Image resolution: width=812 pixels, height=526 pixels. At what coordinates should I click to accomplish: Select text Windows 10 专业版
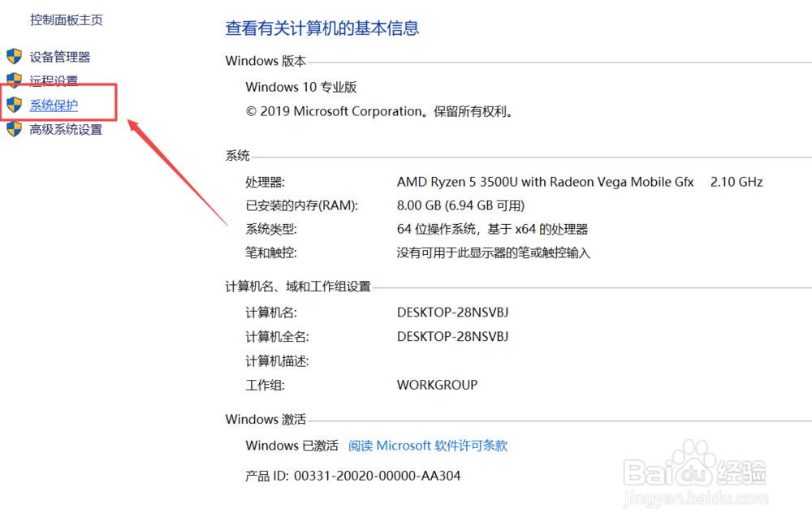[301, 87]
